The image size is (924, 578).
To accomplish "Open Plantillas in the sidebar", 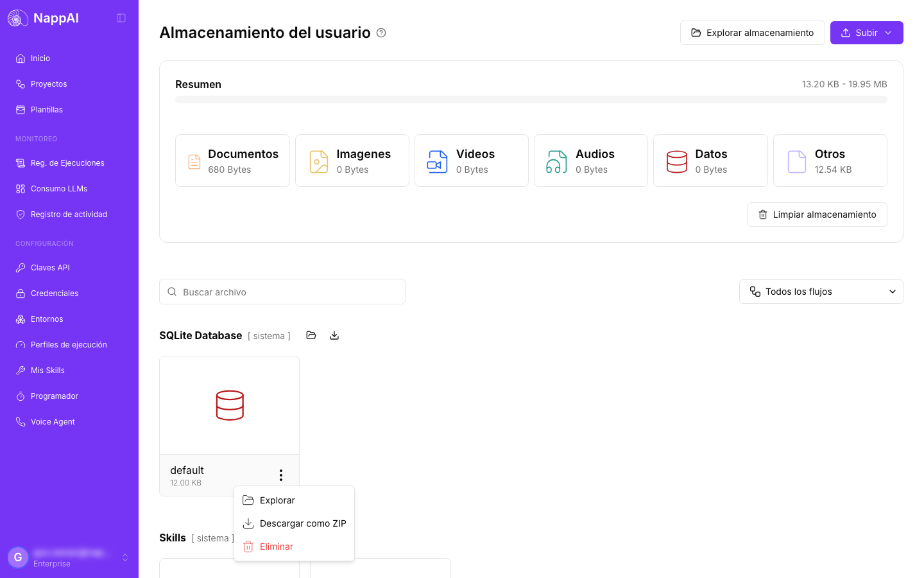I will point(69,110).
